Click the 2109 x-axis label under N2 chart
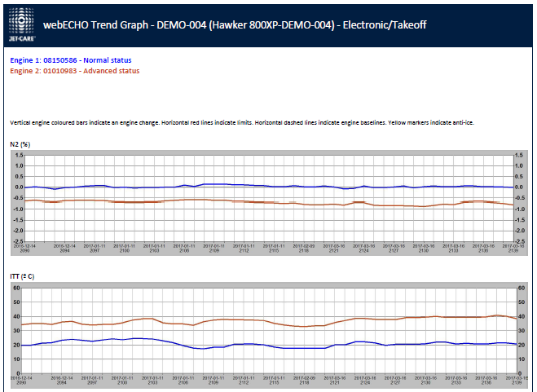Image resolution: width=537 pixels, height=392 pixels. (214, 250)
